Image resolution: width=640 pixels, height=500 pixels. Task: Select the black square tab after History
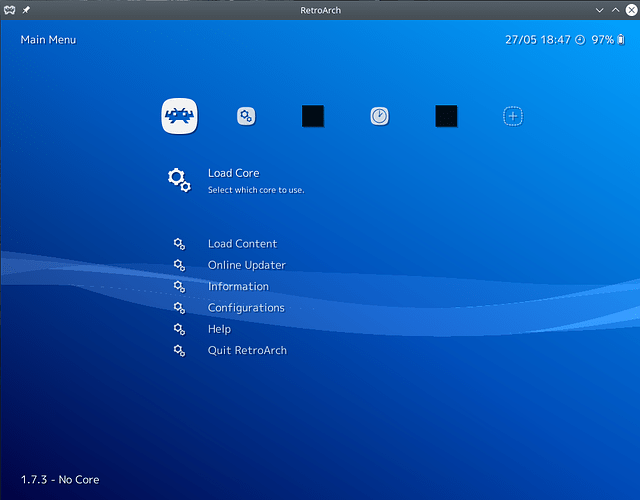[446, 116]
